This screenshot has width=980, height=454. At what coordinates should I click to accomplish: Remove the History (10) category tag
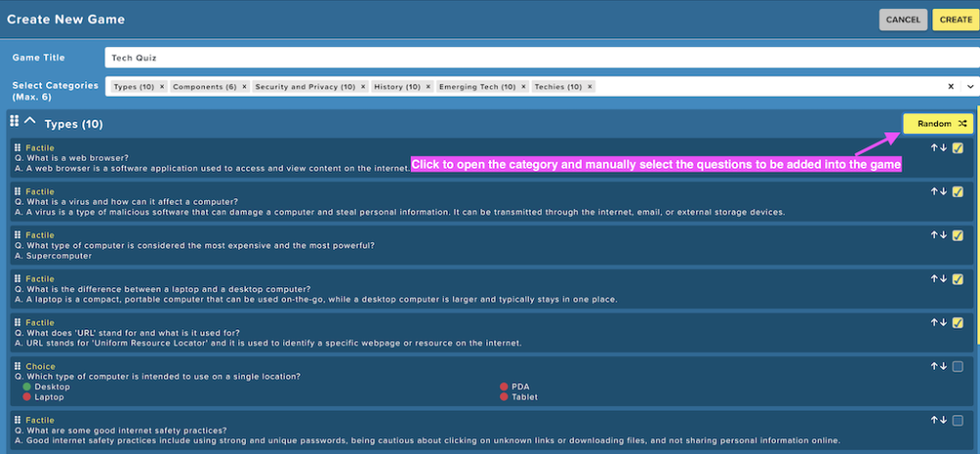(428, 87)
